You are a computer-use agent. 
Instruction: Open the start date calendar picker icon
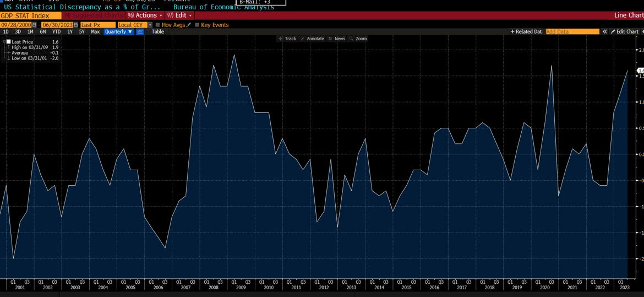[34, 25]
